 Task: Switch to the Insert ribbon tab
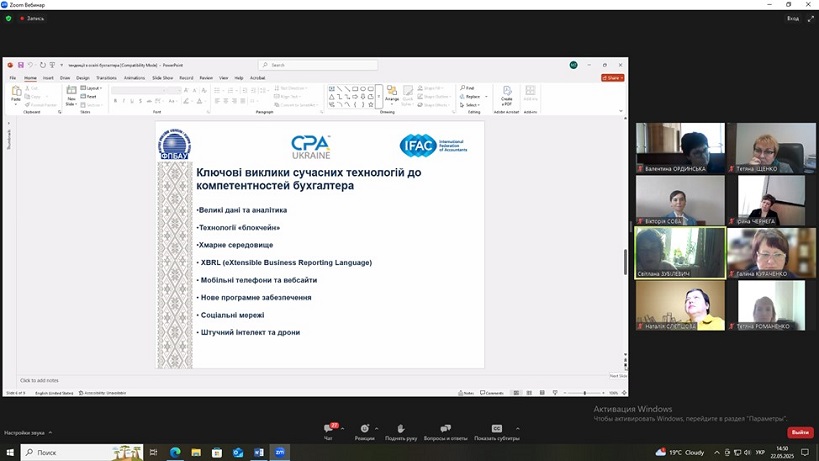tap(48, 78)
